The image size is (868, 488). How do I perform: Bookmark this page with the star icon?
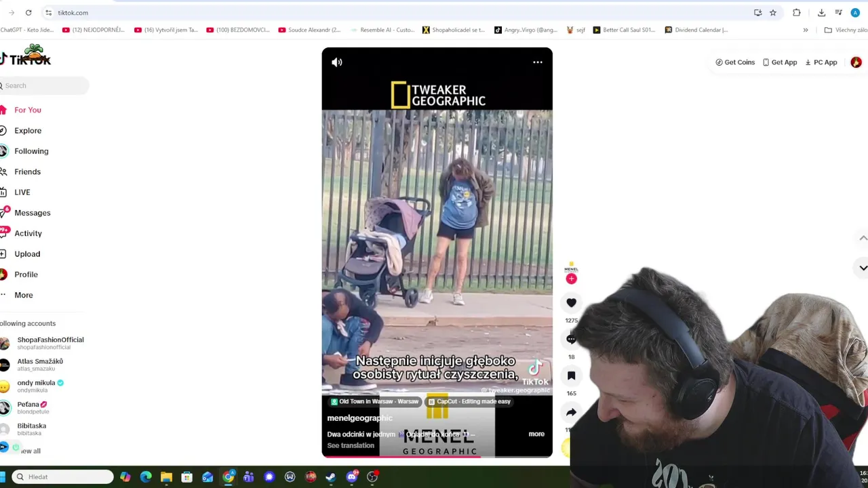pyautogui.click(x=772, y=13)
